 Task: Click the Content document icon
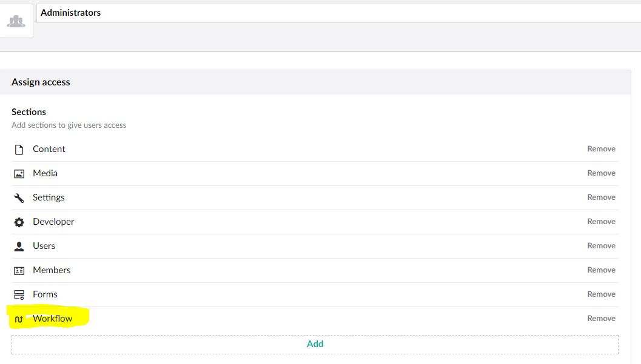point(19,150)
